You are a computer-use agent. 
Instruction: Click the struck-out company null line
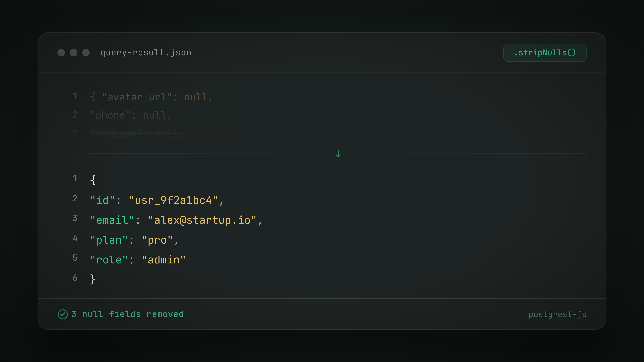pos(137,134)
